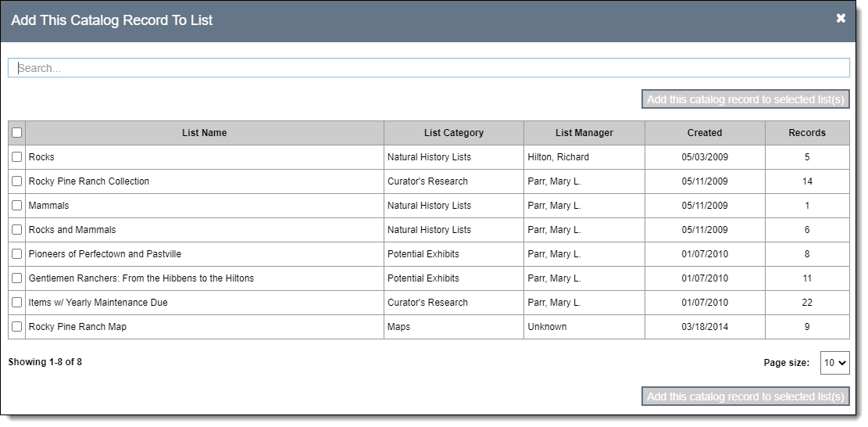The image size is (868, 427).
Task: Sort by the List Category column header
Action: tap(453, 133)
